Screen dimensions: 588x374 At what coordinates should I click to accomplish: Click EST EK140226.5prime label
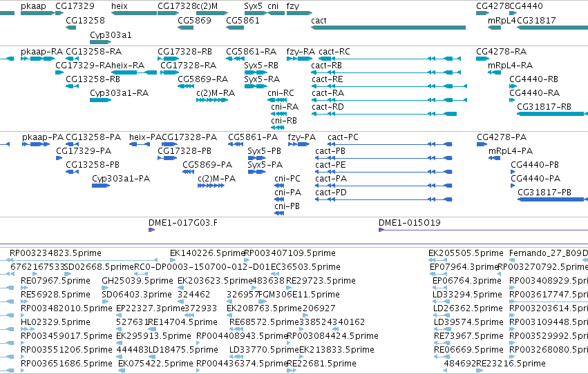(207, 253)
